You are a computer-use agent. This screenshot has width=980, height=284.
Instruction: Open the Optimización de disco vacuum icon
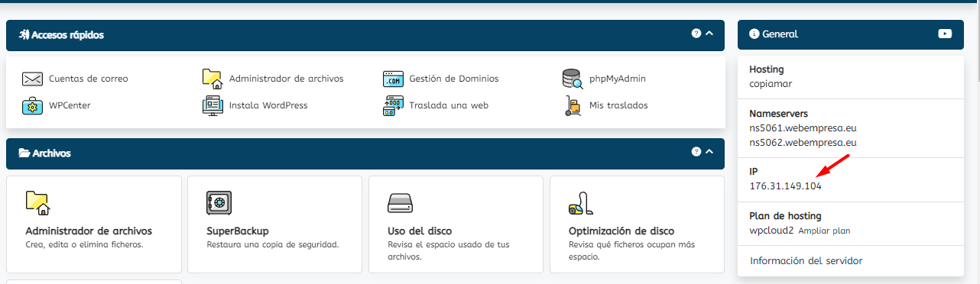coord(581,203)
